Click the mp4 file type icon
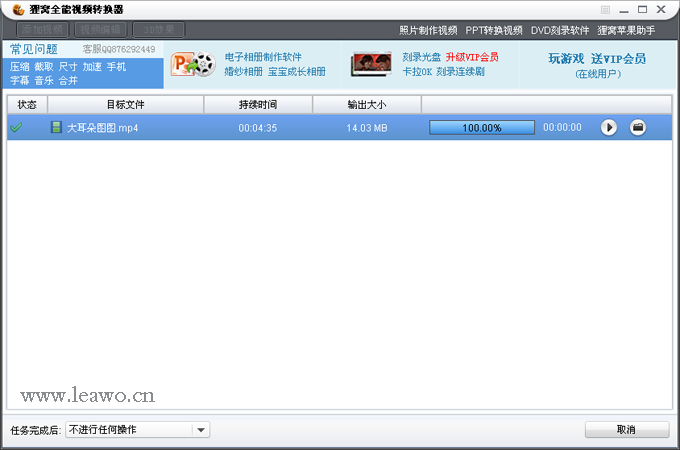Screen dimensions: 680x450 point(56,127)
